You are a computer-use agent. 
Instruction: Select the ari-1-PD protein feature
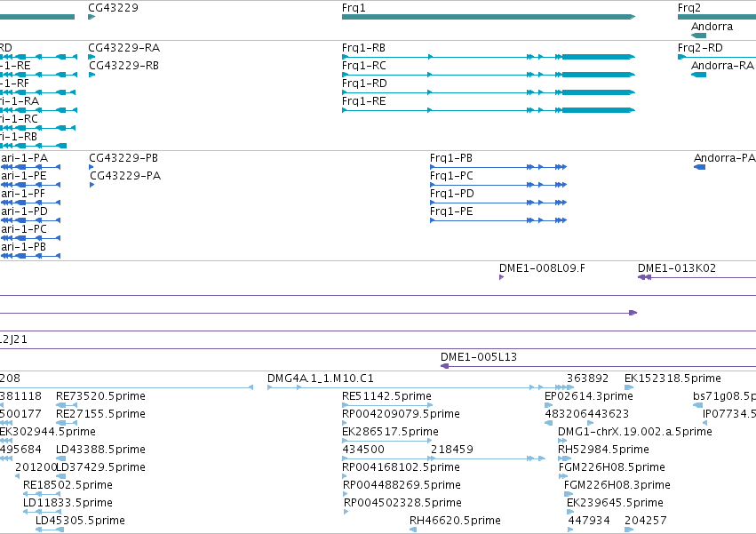click(30, 220)
